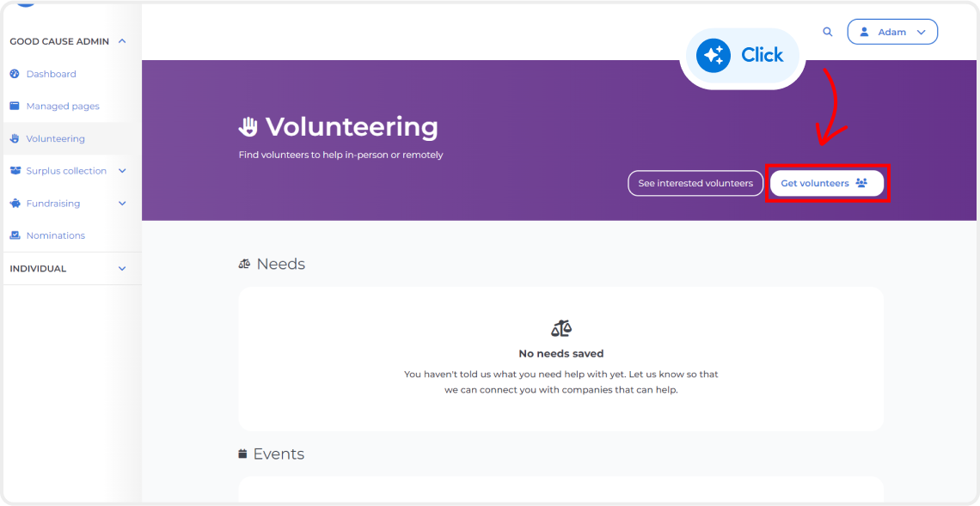Click the search magnifier icon
This screenshot has height=506, width=980.
pyautogui.click(x=827, y=31)
